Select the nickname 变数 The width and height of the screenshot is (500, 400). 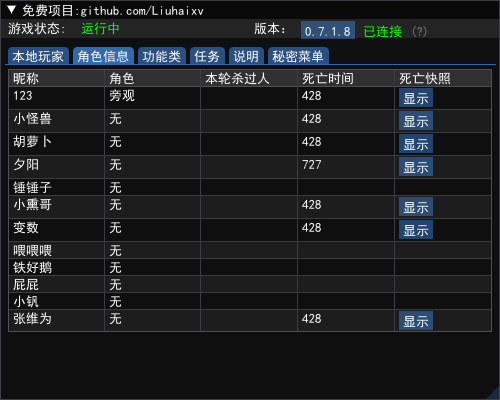(26, 228)
